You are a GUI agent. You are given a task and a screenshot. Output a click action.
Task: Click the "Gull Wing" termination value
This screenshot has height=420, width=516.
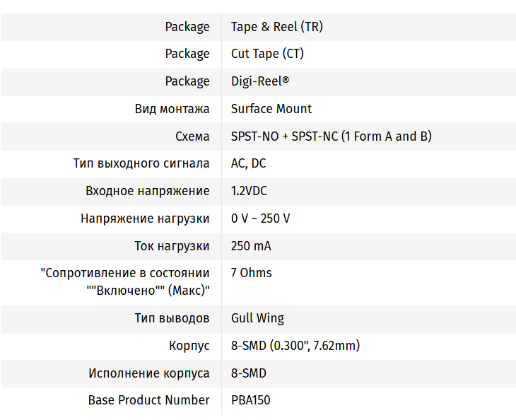257,318
